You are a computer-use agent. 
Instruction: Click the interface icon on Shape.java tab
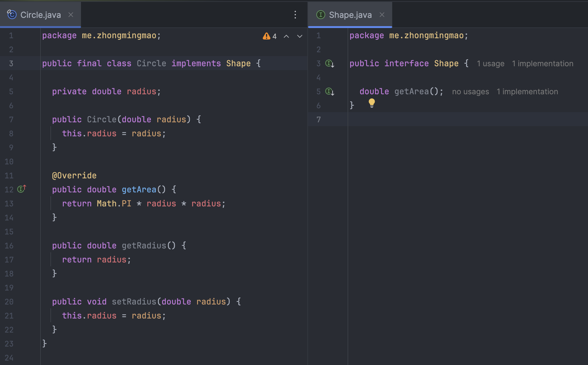[320, 15]
